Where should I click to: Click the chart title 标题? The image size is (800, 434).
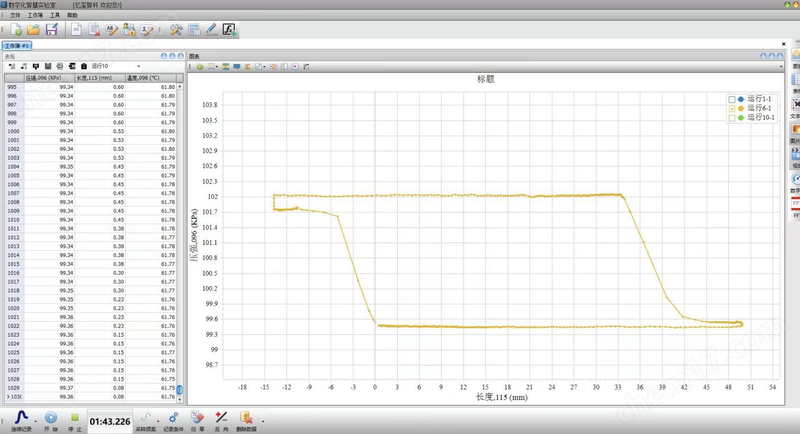485,79
